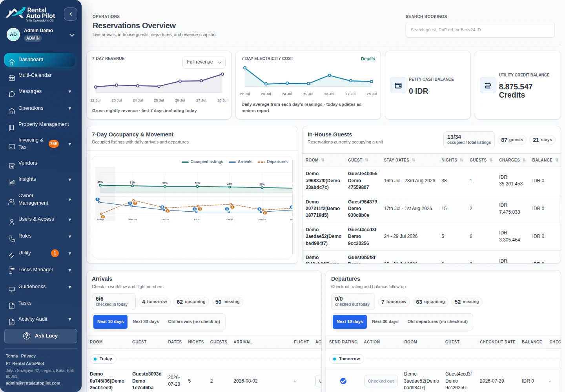
Task: Open the Vendors store icon
Action: point(12,166)
